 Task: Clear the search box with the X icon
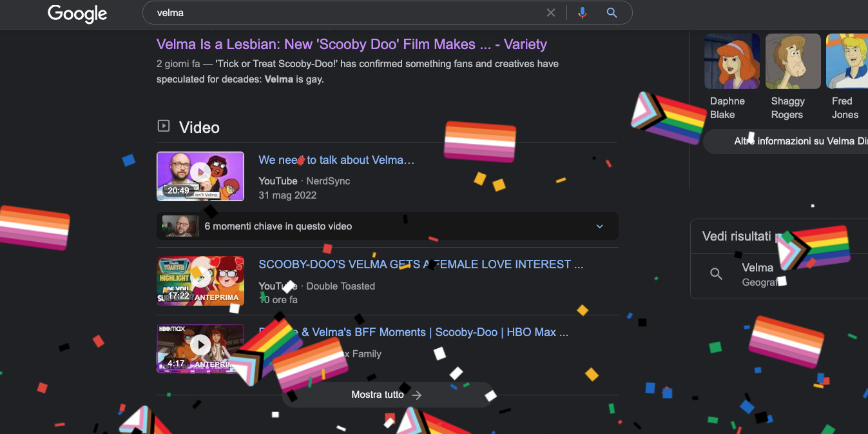(x=551, y=13)
